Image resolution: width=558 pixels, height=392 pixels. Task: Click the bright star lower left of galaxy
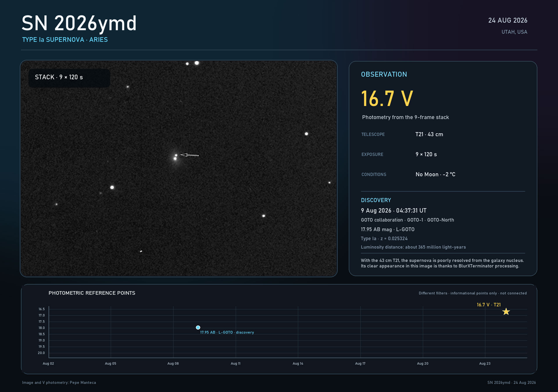[112, 187]
